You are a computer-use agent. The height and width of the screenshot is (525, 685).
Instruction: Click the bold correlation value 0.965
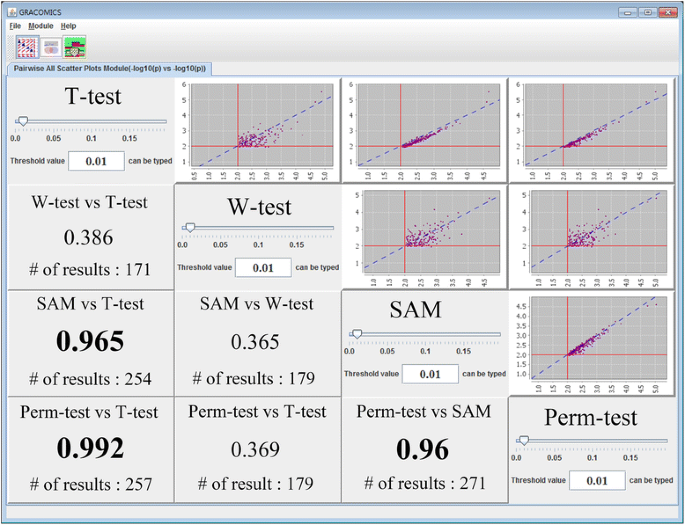(90, 341)
